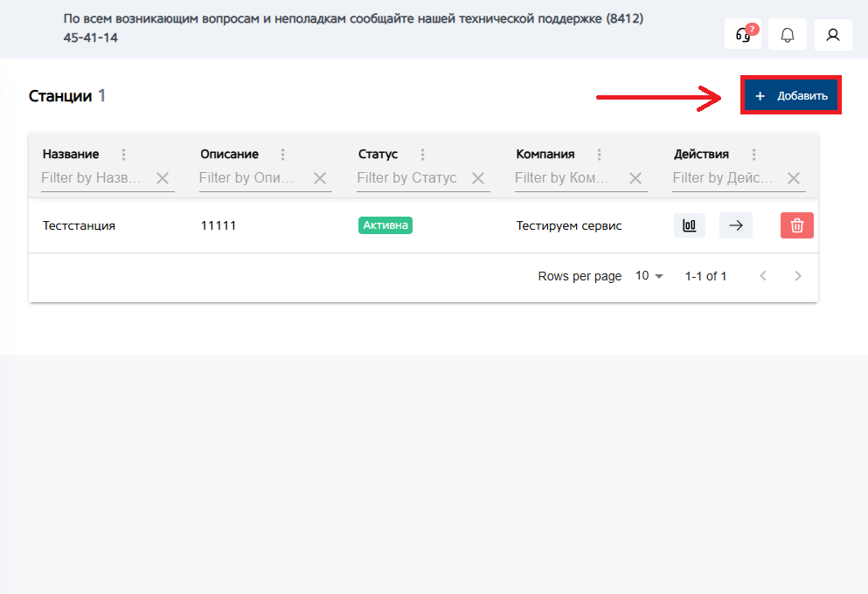Viewport: 868px width, 594px height.
Task: Open Компания column options menu
Action: [599, 155]
